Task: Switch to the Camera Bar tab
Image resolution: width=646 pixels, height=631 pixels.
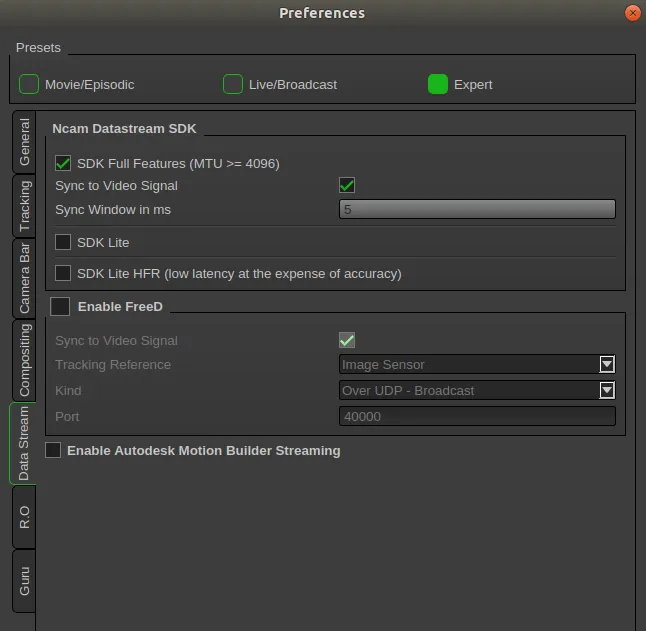Action: point(24,278)
